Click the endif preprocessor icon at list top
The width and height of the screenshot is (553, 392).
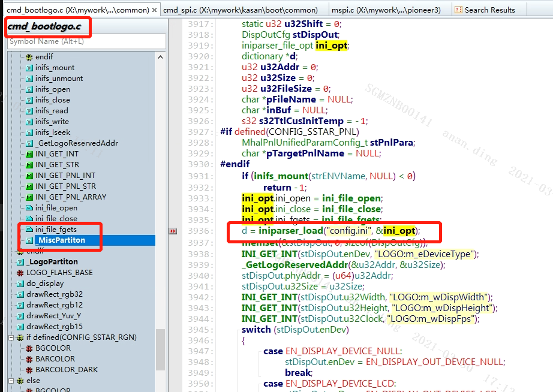(x=29, y=57)
